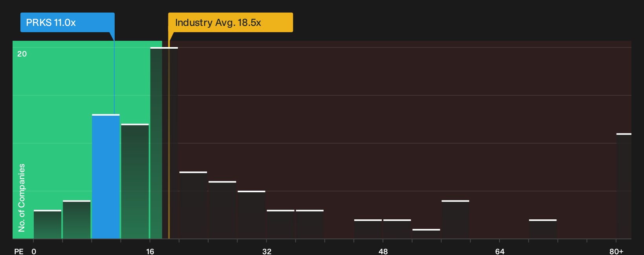This screenshot has height=255, width=644.
Task: Click the PE axis label
Action: (19, 251)
